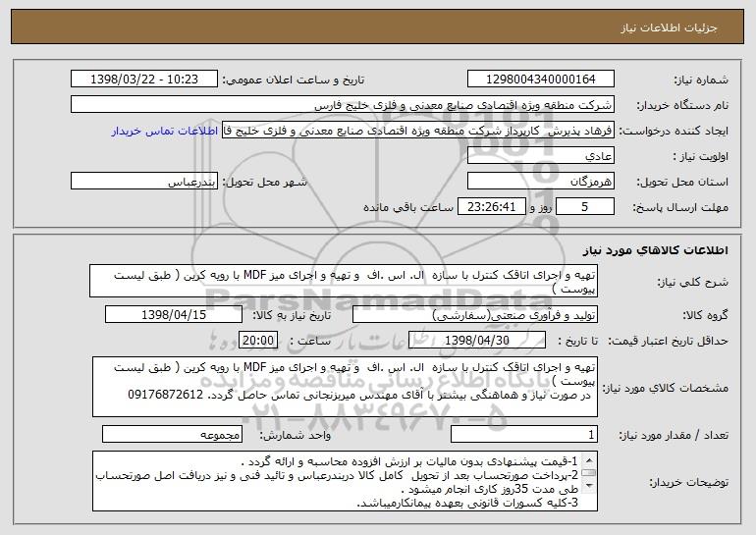Click the شماره نیاز label
This screenshot has height=535, width=756.
pos(701,80)
